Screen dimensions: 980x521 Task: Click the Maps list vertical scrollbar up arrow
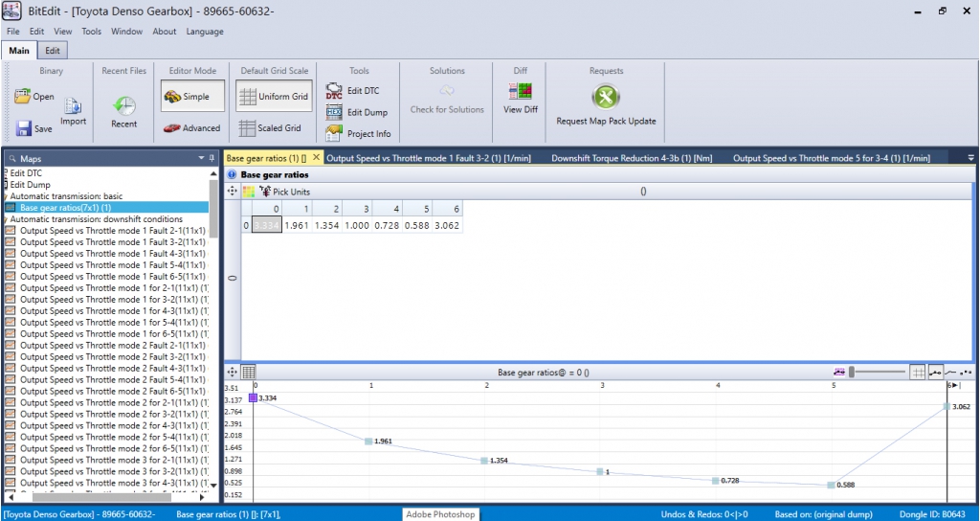pyautogui.click(x=213, y=173)
